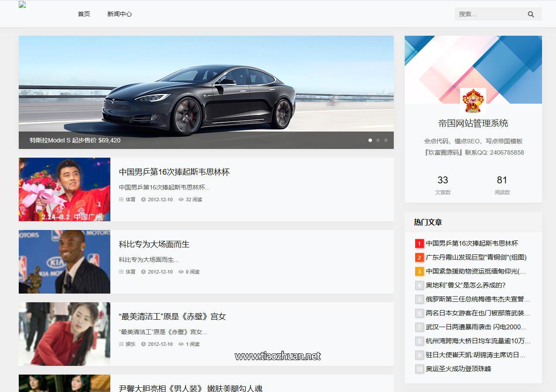556x392 pixels.
Task: Click the 81 阅读数 counter
Action: pyautogui.click(x=502, y=185)
